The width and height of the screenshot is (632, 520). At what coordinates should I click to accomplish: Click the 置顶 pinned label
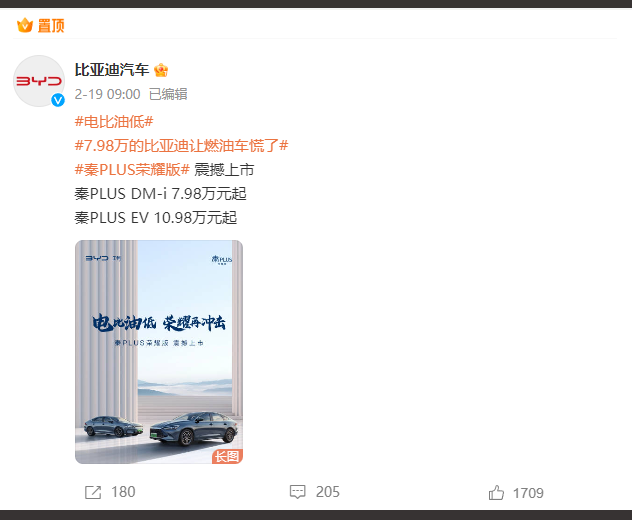coord(51,25)
